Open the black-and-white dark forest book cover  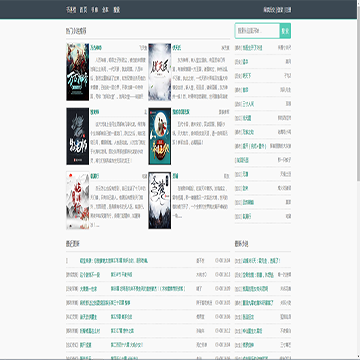160,200
